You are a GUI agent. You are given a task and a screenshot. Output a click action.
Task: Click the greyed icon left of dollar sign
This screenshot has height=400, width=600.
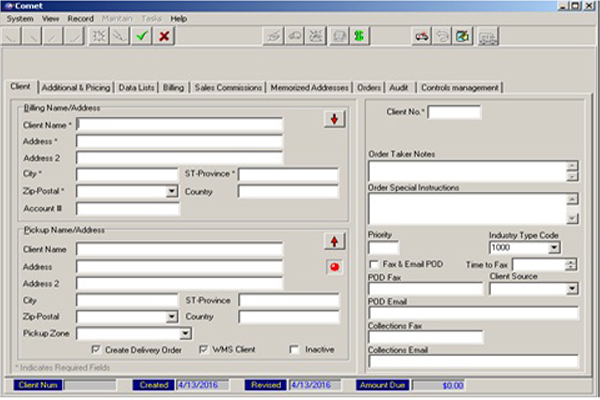coord(339,36)
